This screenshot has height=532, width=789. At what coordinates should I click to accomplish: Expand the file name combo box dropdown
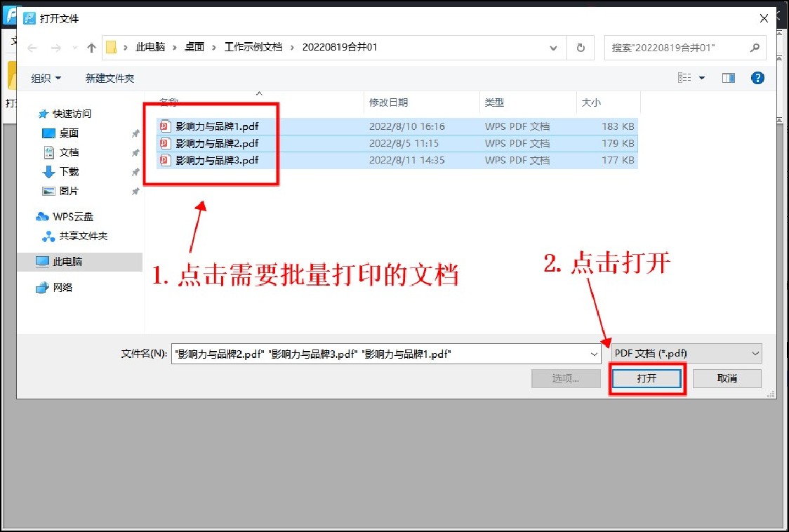point(593,353)
